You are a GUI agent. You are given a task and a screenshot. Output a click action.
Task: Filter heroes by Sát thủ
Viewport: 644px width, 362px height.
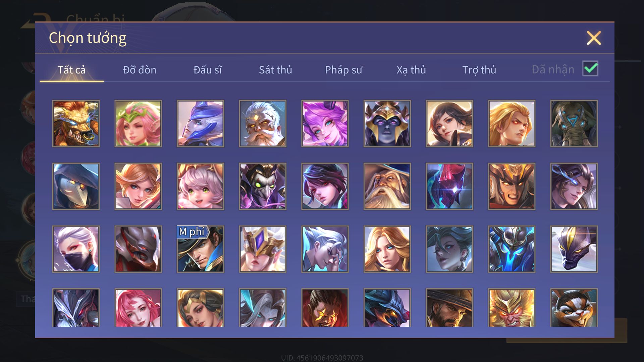coord(275,70)
